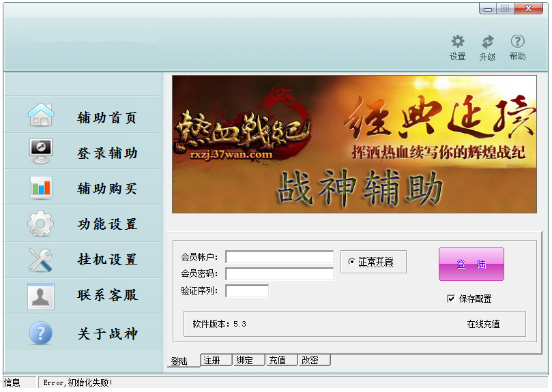Switch to the 充值 tab
The image size is (552, 392).
pos(282,360)
